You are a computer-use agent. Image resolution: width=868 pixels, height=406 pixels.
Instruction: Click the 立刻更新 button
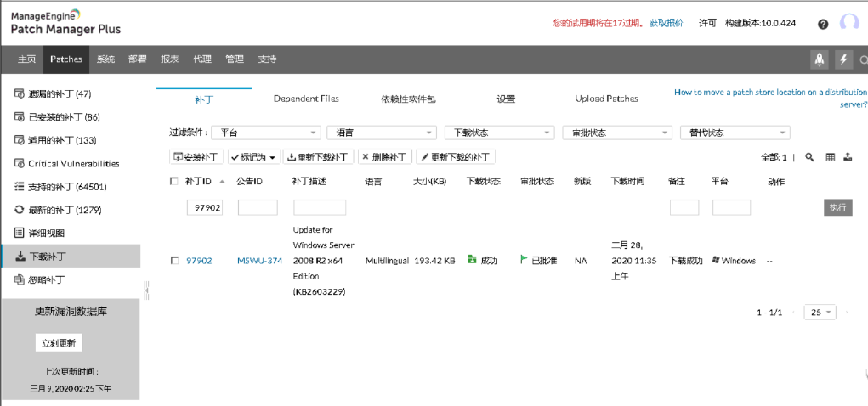tap(59, 342)
